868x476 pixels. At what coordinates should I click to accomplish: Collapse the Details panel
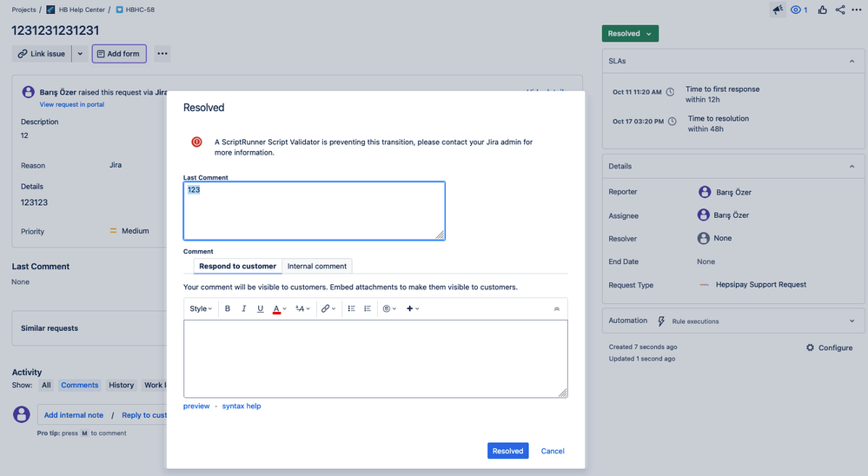click(852, 167)
